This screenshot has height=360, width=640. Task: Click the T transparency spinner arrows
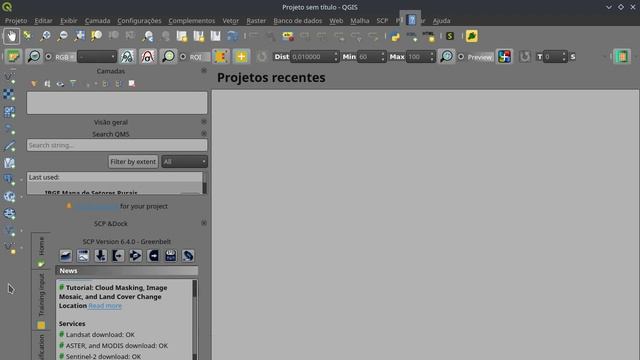(x=564, y=57)
